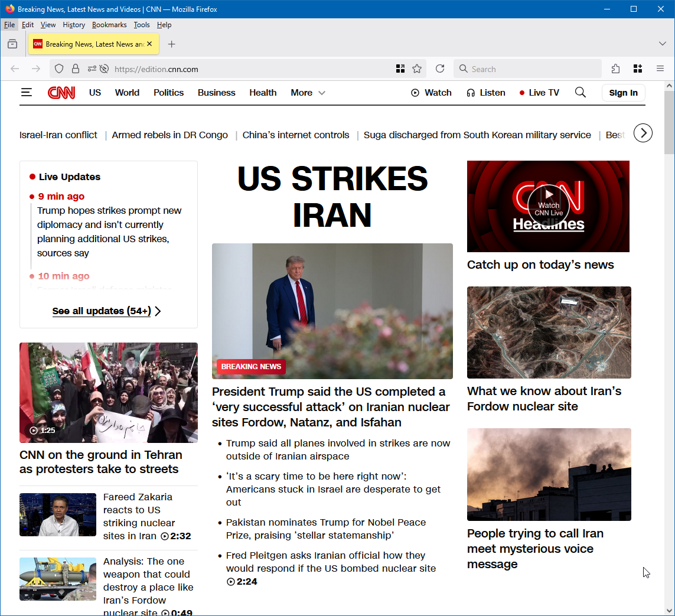
Task: Open the CNN hamburger menu
Action: [x=27, y=93]
